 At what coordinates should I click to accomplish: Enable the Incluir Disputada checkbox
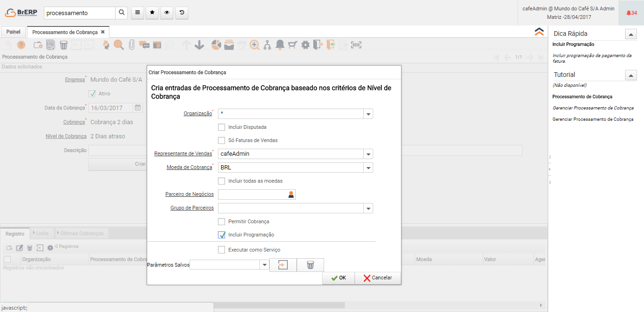pos(221,127)
